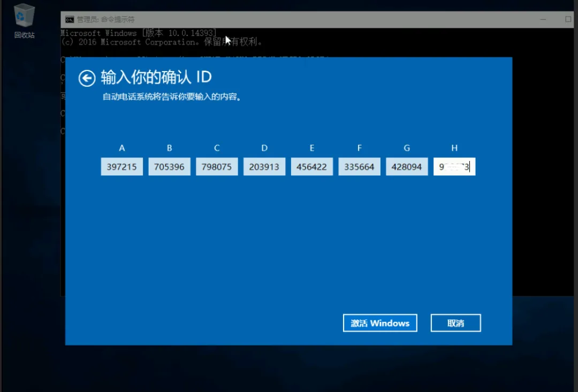Click the Activate Windows button
Screen dimensions: 578x392
[x=380, y=323]
